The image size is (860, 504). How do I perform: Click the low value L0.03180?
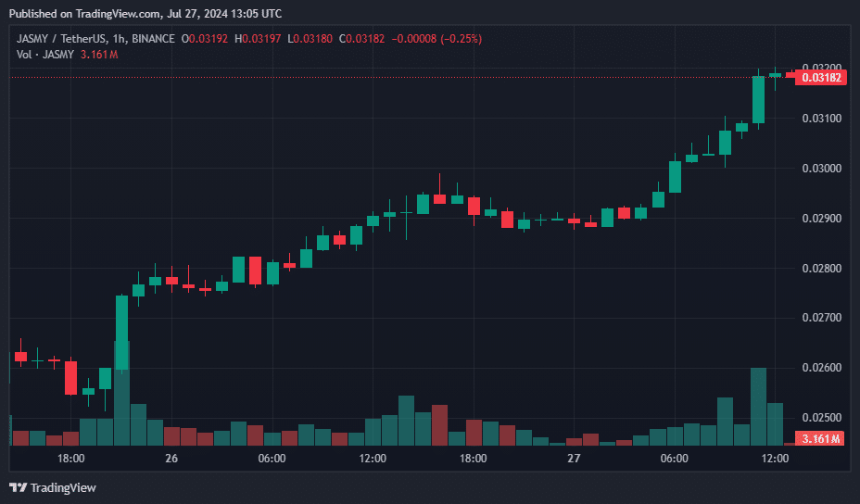(x=310, y=39)
